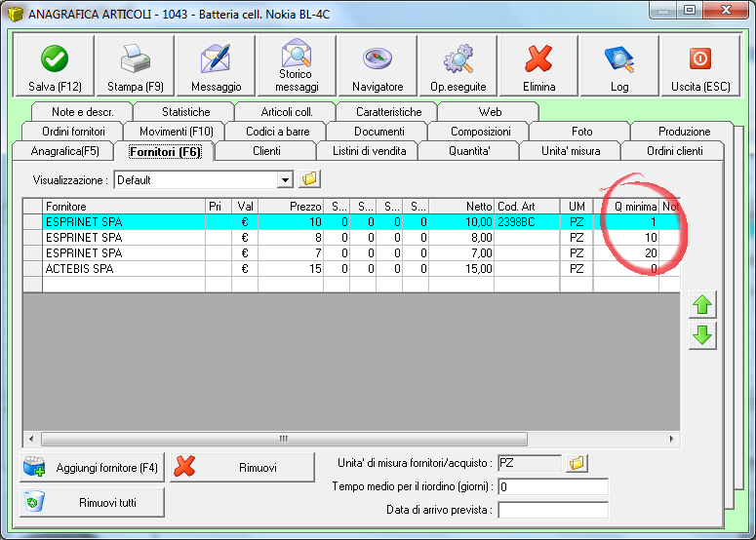Move supplier row up with green arrow
This screenshot has height=540, width=756.
click(x=702, y=305)
